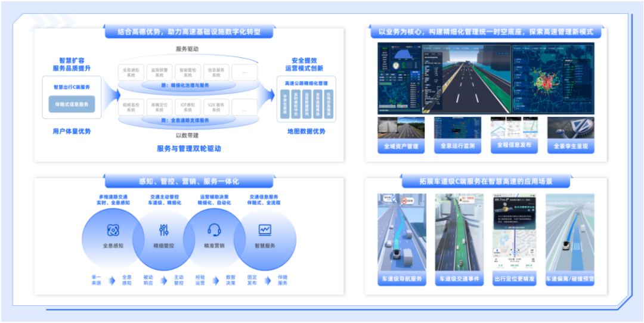Select the V2X服务系统 box
The height and width of the screenshot is (323, 644).
(216, 107)
